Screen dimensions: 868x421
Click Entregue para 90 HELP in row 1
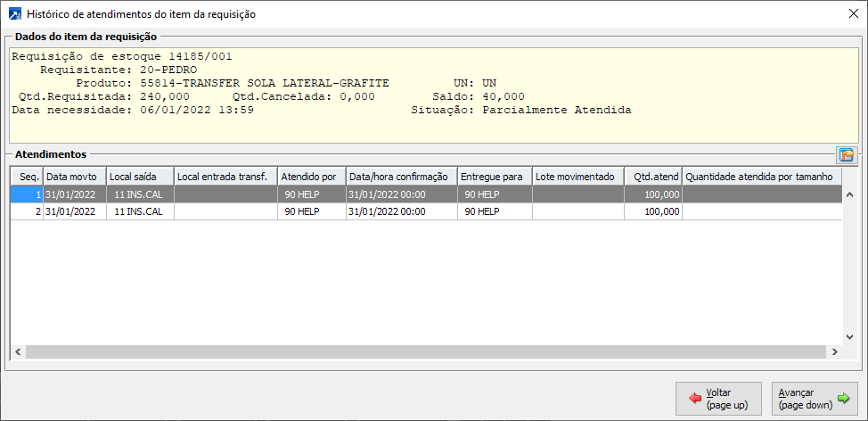[495, 194]
